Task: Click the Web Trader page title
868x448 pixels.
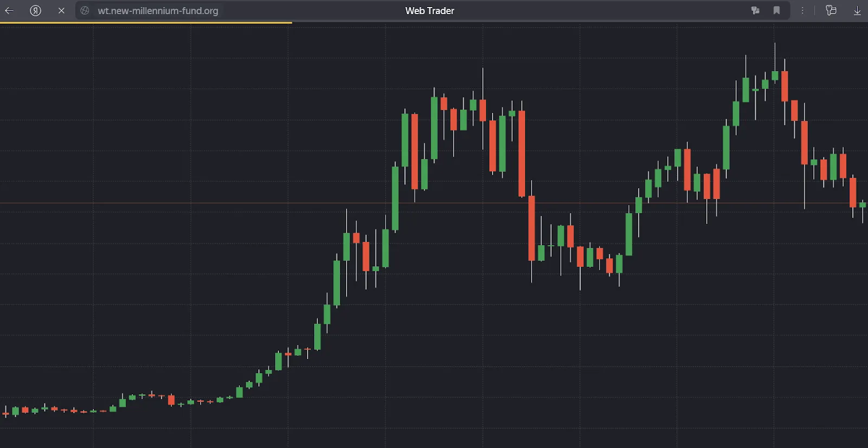Action: (430, 10)
